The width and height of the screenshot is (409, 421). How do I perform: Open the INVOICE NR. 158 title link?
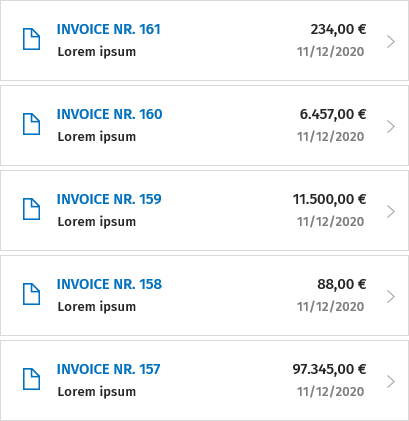[109, 284]
